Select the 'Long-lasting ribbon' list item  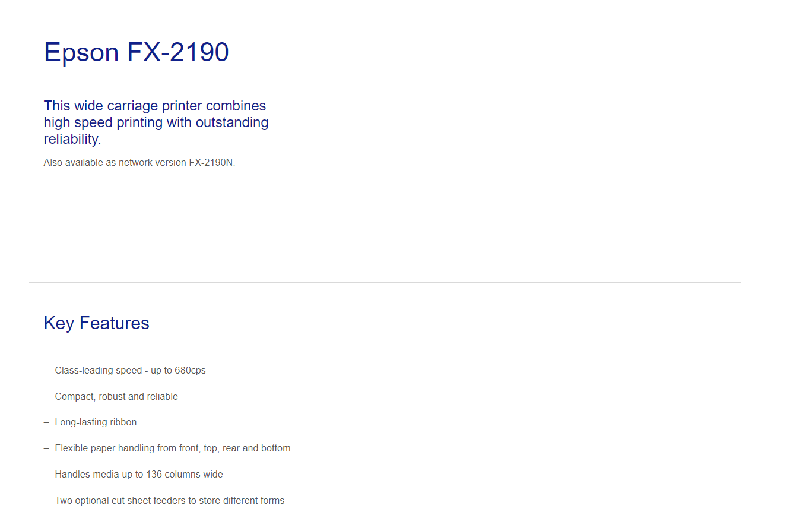click(96, 422)
